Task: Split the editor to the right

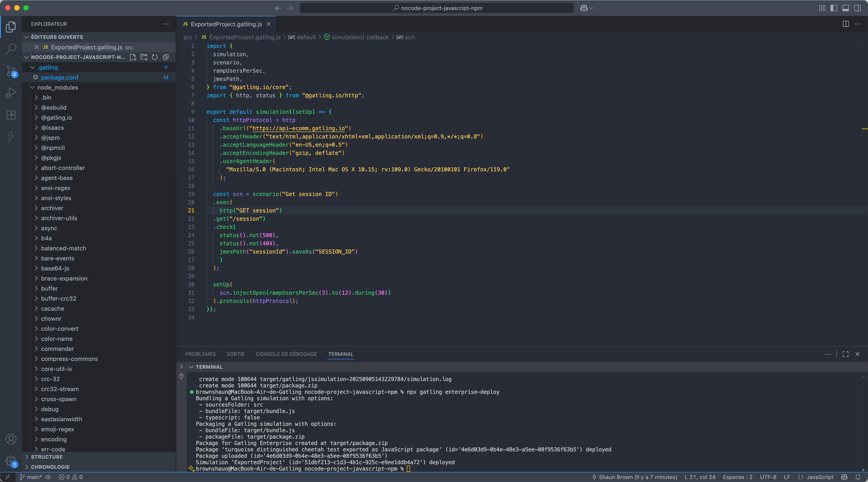Action: [x=845, y=24]
